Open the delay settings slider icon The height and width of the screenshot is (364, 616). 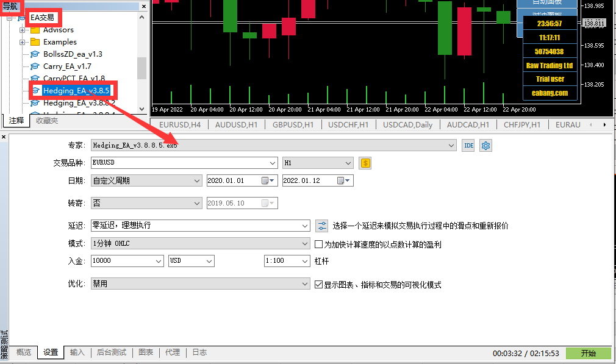[322, 226]
